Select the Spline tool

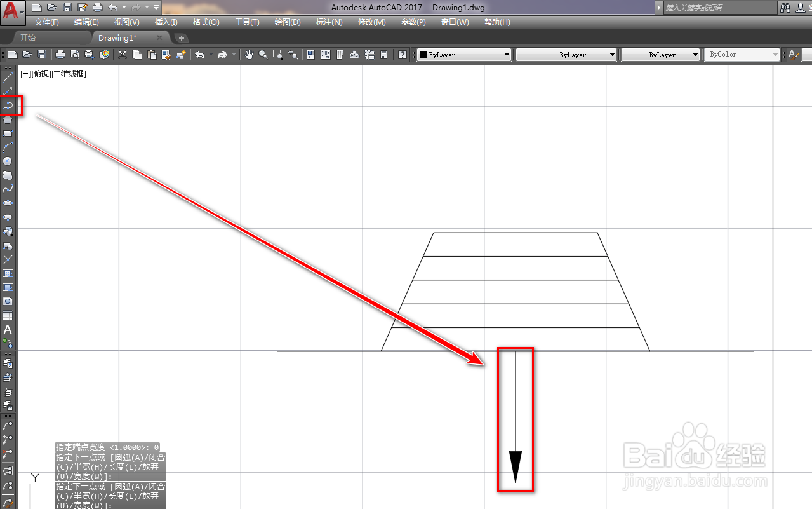8,189
